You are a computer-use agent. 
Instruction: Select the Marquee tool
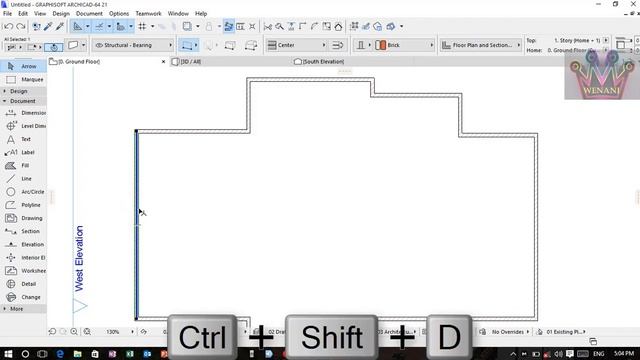pyautogui.click(x=23, y=80)
